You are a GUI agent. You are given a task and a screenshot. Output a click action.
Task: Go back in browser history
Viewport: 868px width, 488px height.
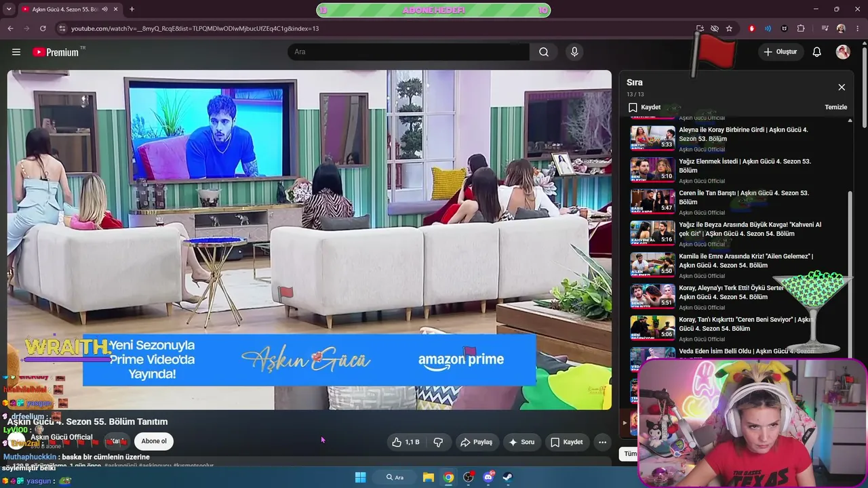(x=10, y=28)
